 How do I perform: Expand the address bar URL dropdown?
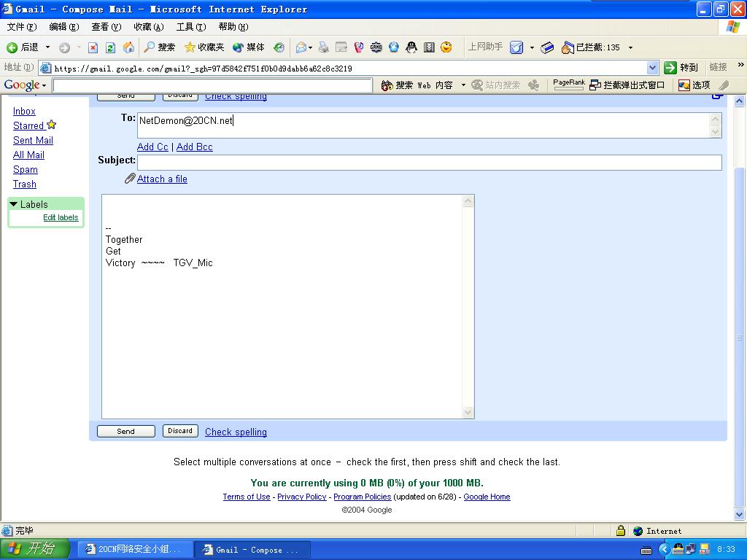click(x=653, y=68)
